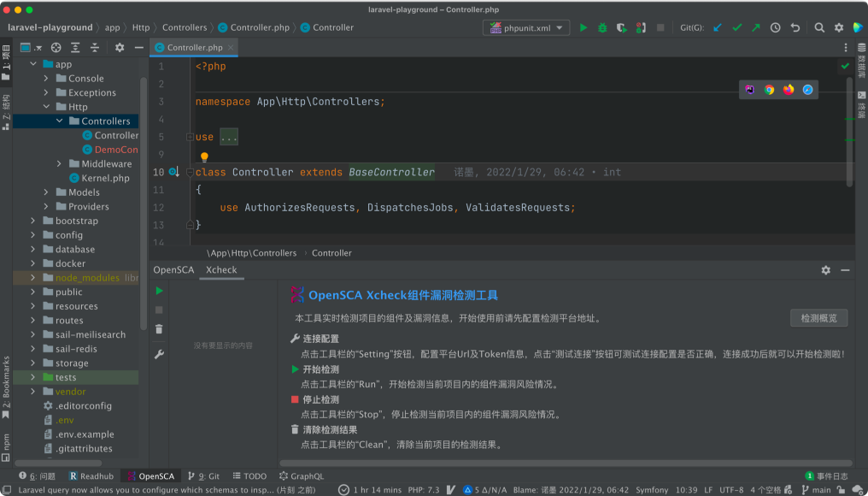The height and width of the screenshot is (496, 868).
Task: Open file in Safari browser
Action: click(807, 90)
